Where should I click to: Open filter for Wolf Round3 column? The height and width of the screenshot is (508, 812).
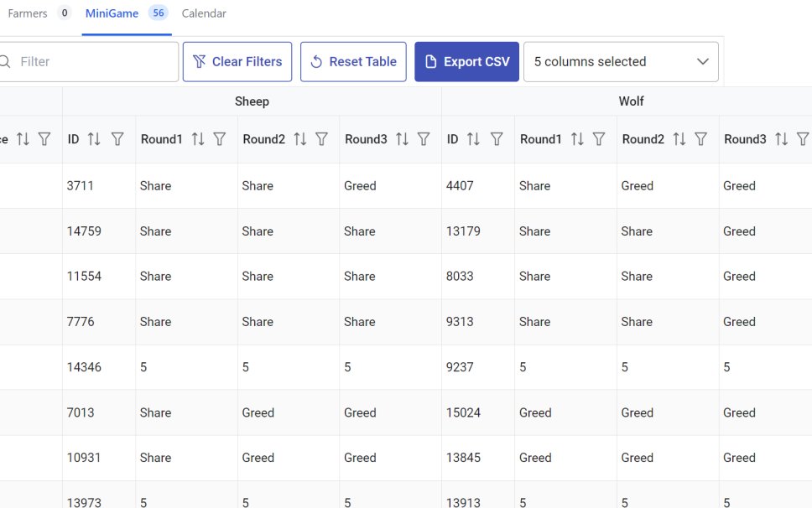pos(803,139)
